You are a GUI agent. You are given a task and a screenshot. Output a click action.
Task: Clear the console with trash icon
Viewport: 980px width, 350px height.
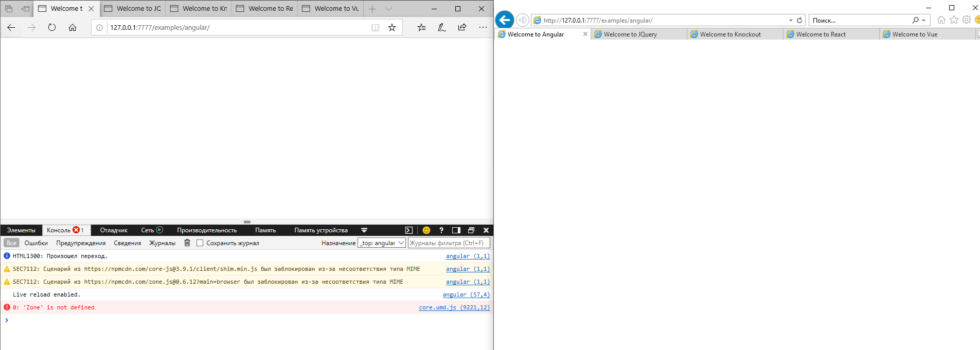click(187, 243)
